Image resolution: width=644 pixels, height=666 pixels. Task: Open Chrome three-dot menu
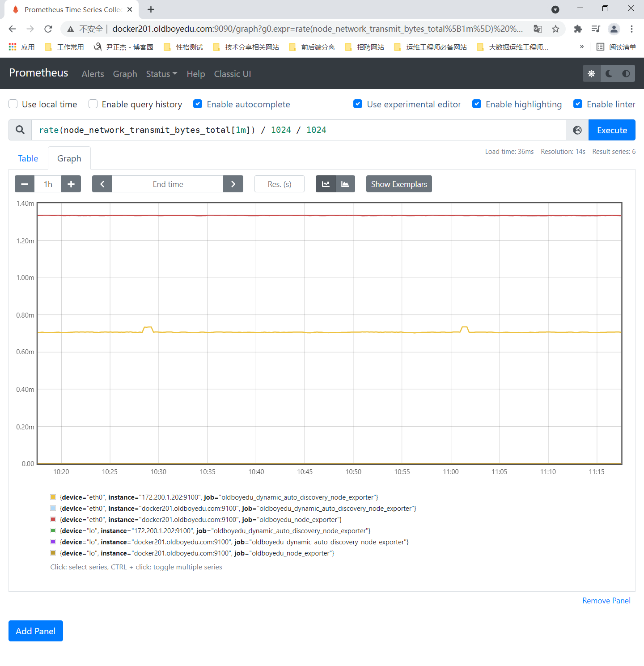[x=631, y=29]
